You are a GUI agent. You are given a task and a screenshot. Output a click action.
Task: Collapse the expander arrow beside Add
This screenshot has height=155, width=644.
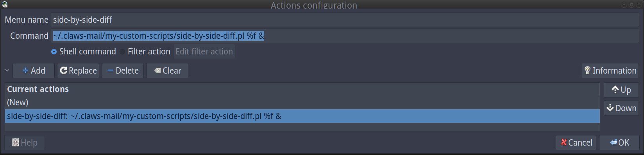[7, 71]
